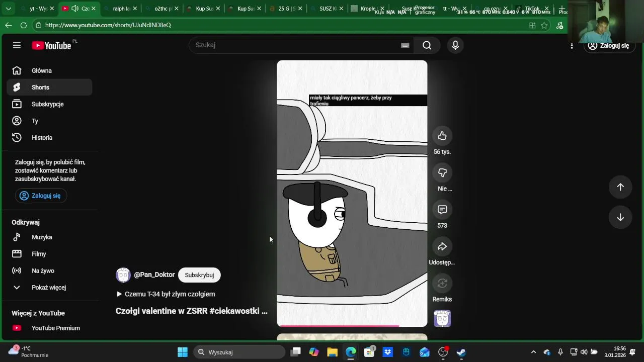Pause the playing short video
This screenshot has width=644, height=362.
point(352,194)
